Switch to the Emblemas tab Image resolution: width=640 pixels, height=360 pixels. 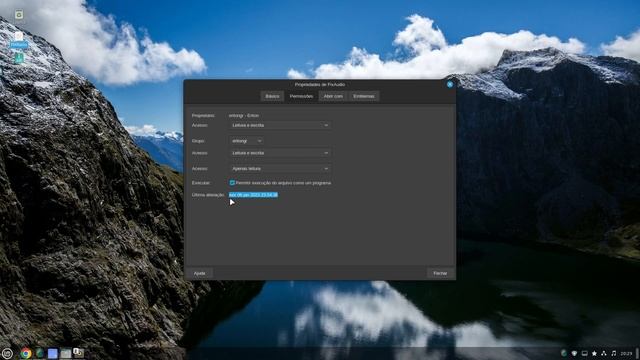click(x=364, y=96)
